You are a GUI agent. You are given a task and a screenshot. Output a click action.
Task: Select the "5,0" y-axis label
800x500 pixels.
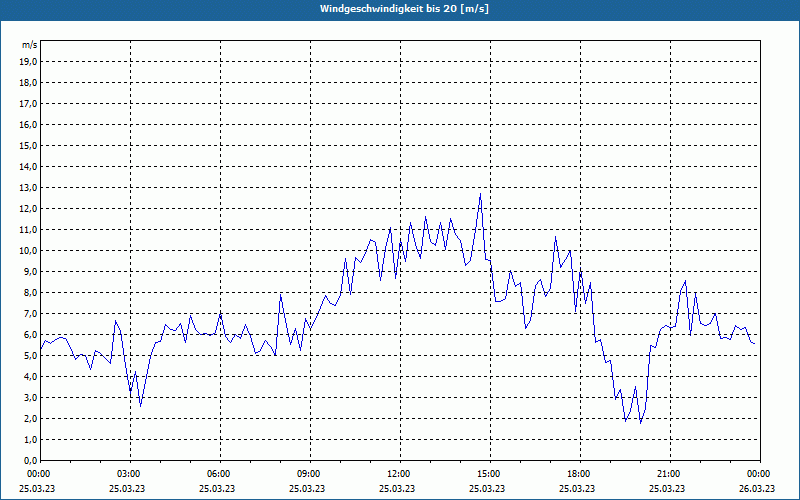(x=31, y=356)
